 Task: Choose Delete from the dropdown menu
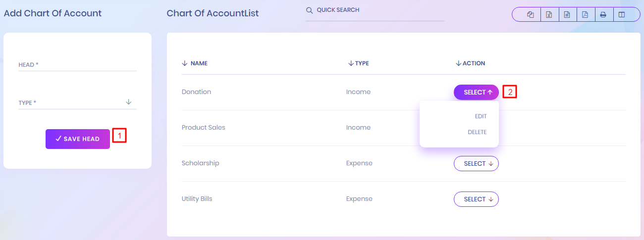tap(477, 132)
